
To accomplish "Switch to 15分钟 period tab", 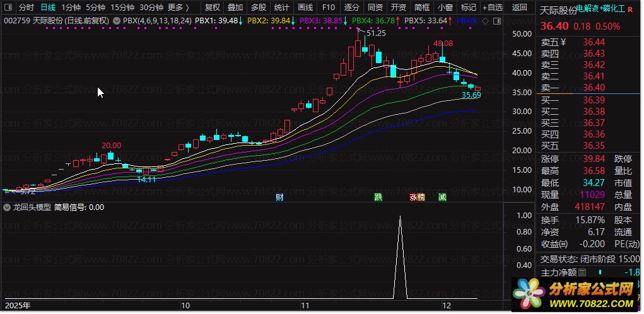I will click(x=122, y=8).
